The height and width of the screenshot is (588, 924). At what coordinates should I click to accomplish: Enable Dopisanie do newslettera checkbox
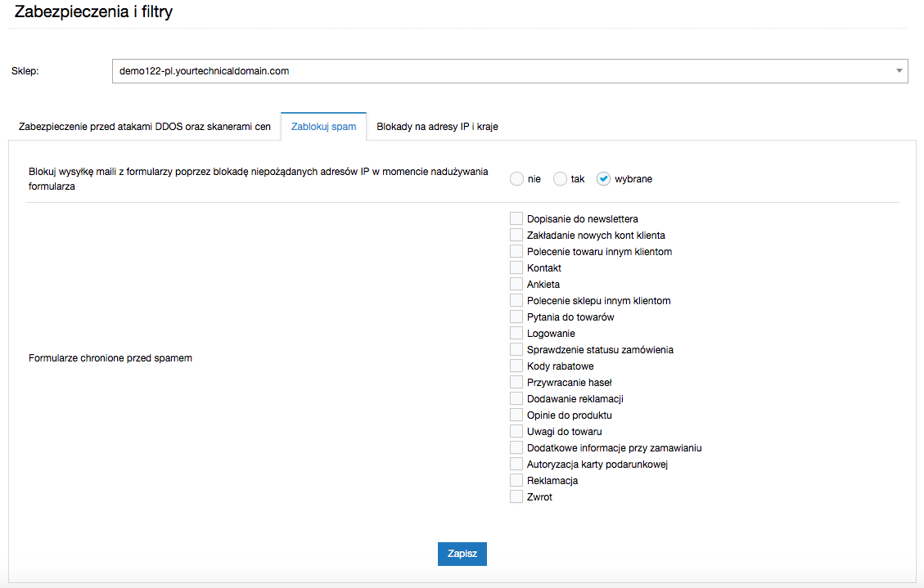pyautogui.click(x=516, y=218)
